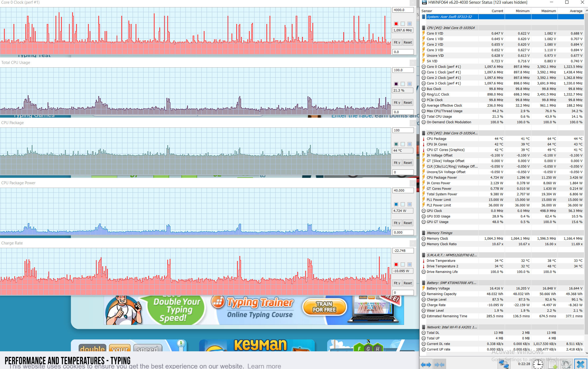Image resolution: width=588 pixels, height=369 pixels.
Task: Click the Current column header
Action: pos(492,11)
